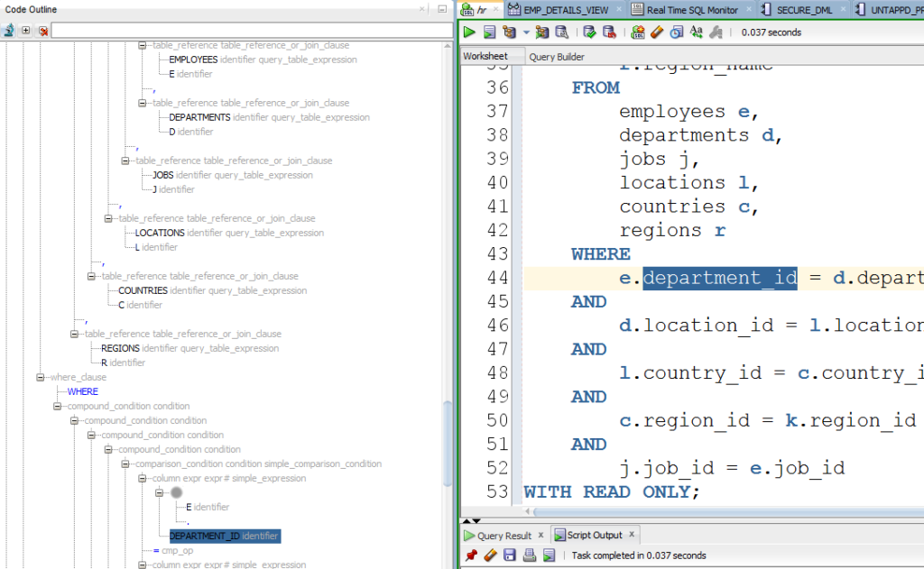Open the Explain Plan dropdown arrow
Viewport: 924px width, 569px height.
pyautogui.click(x=526, y=32)
